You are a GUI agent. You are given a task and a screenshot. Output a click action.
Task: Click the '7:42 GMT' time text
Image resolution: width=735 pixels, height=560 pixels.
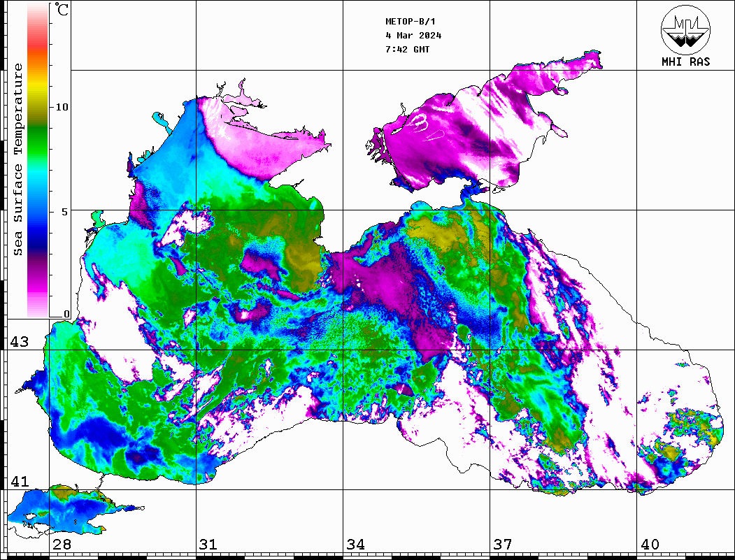pyautogui.click(x=407, y=49)
